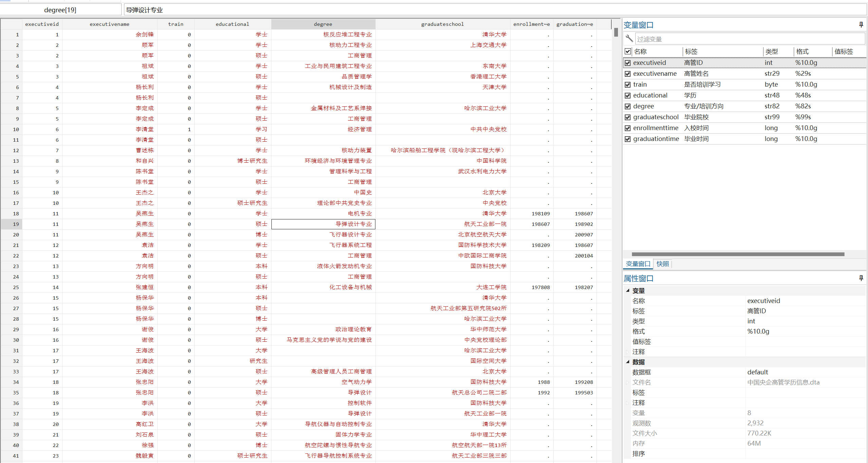Pin the 属性窗口 panel
Screen dimensions: 868x463
pos(861,278)
